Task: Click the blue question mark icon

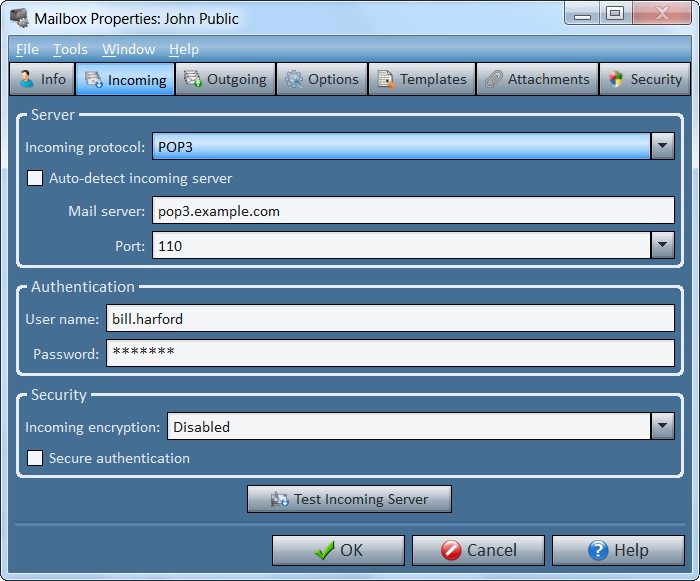Action: click(598, 550)
